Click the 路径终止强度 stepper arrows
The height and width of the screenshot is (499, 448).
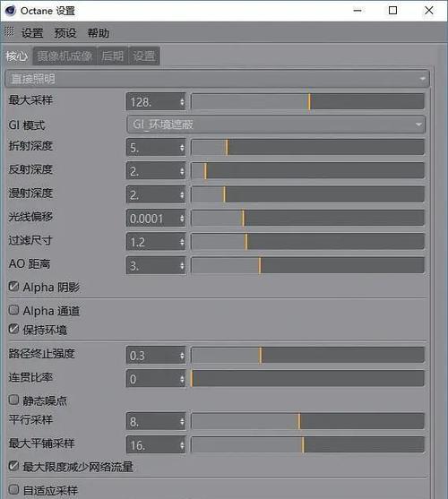pyautogui.click(x=182, y=355)
